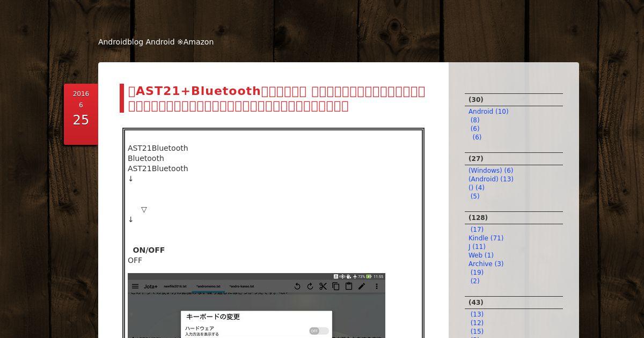Click the undo arrow in Jota+ toolbar
This screenshot has height=338, width=644.
297,286
